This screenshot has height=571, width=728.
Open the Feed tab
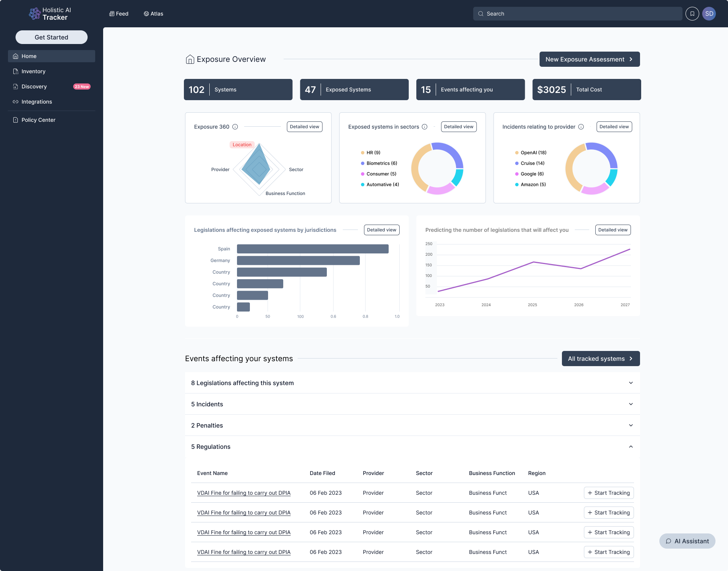click(x=119, y=14)
